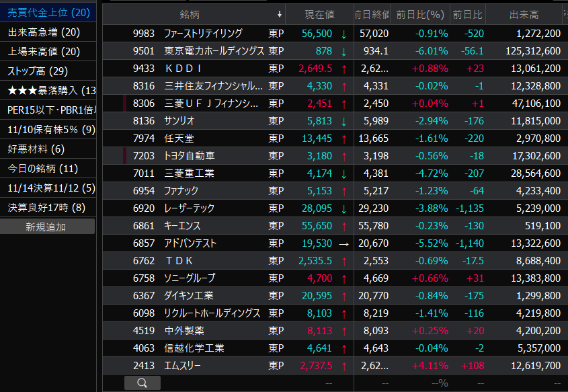Switch to the ストップ高 (29) list
The height and width of the screenshot is (392, 568).
tap(38, 71)
